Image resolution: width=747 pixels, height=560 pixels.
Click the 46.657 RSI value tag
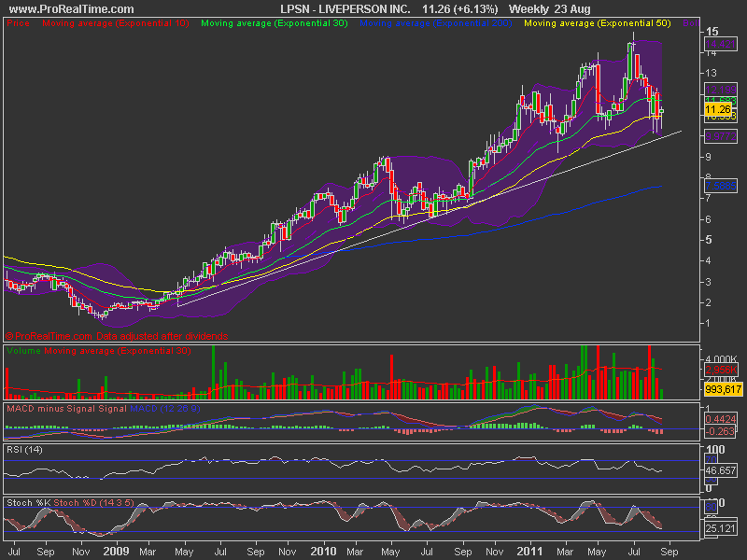coord(720,470)
